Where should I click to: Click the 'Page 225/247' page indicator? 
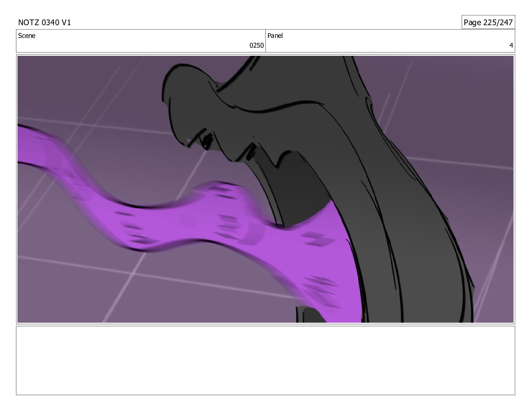pos(488,22)
